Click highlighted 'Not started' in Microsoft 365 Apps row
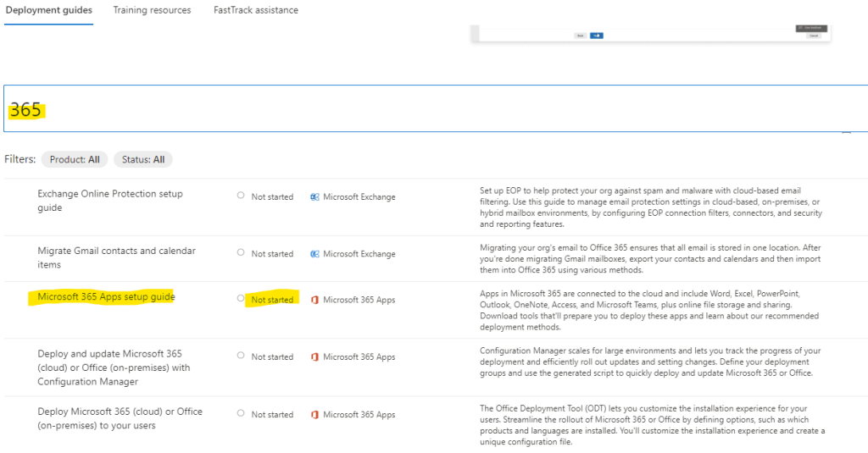Screen dimensions: 868x453 click(x=272, y=300)
